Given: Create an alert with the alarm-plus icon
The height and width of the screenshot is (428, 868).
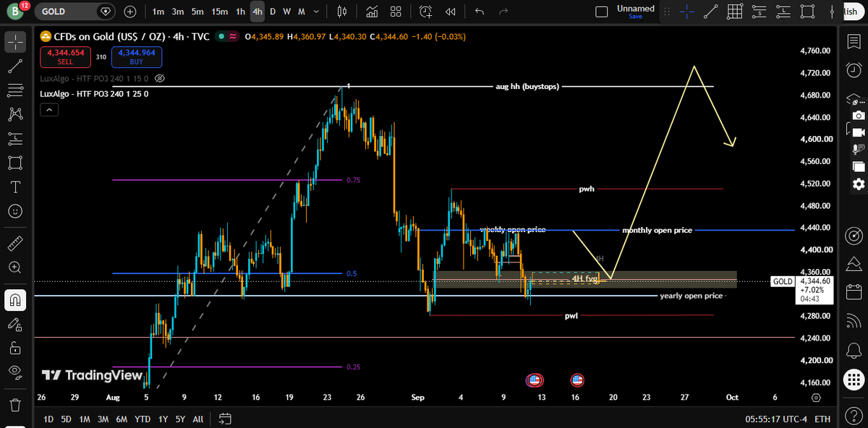Looking at the screenshot, I should [426, 12].
